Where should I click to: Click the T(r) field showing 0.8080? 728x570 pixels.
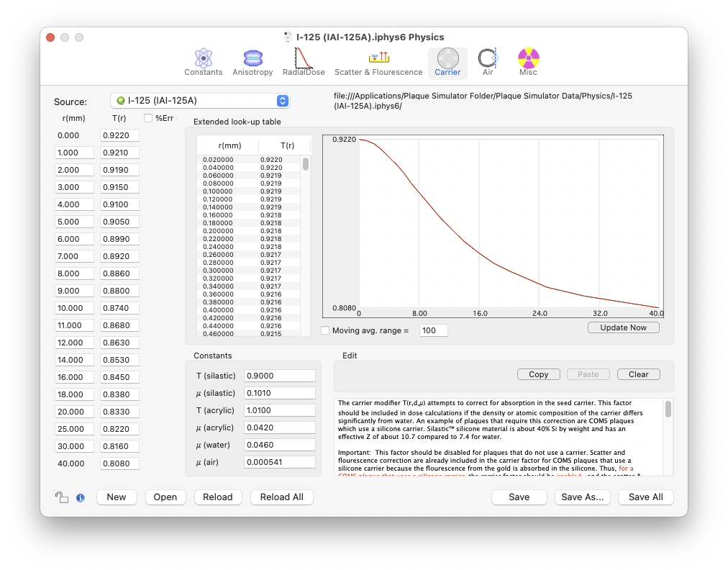(x=120, y=463)
